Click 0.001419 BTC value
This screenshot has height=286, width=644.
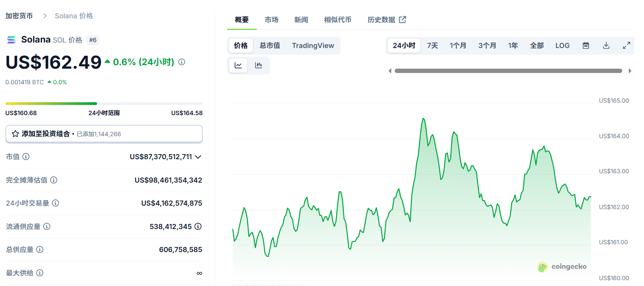click(x=25, y=82)
